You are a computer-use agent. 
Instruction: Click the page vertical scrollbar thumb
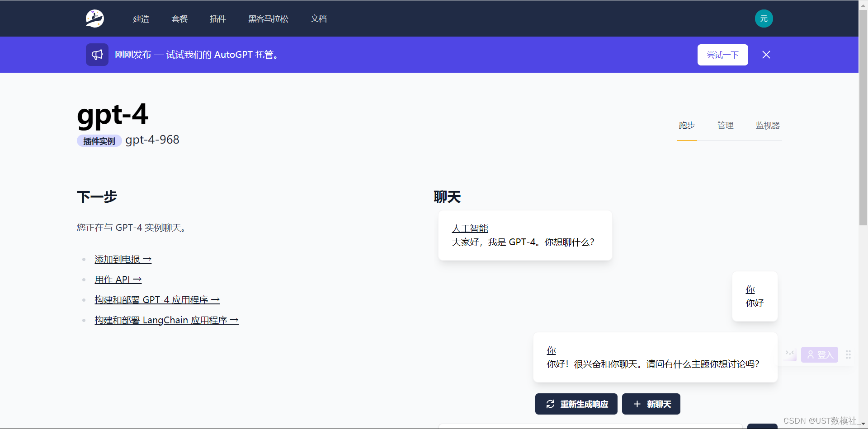(863, 117)
